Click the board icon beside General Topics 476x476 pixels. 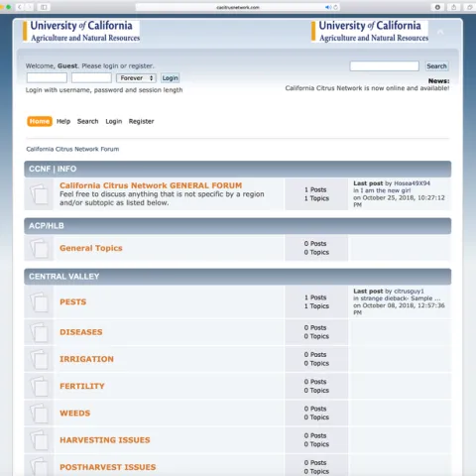39,248
